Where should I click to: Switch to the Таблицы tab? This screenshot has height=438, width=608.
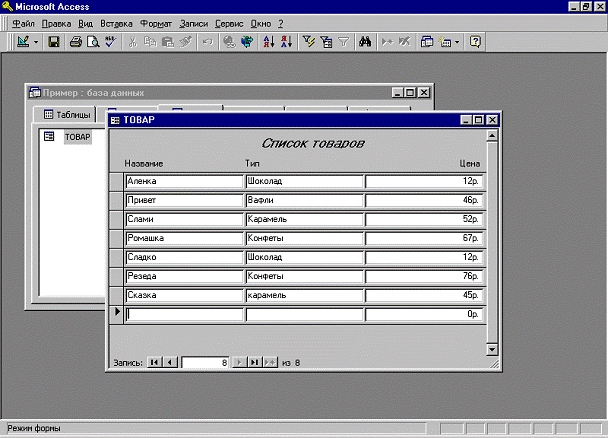[x=66, y=114]
